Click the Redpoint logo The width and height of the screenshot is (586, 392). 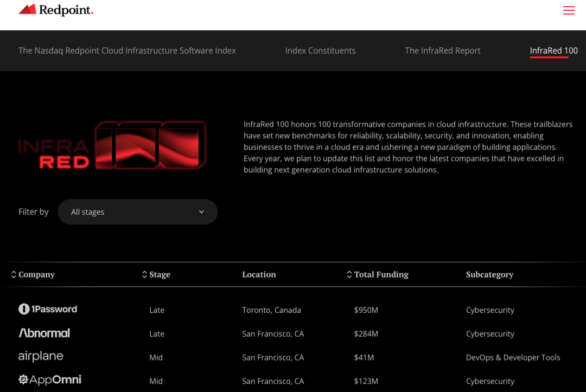[56, 10]
